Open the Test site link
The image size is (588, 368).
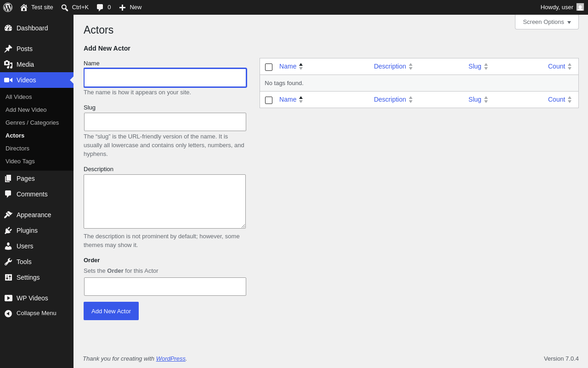[37, 7]
